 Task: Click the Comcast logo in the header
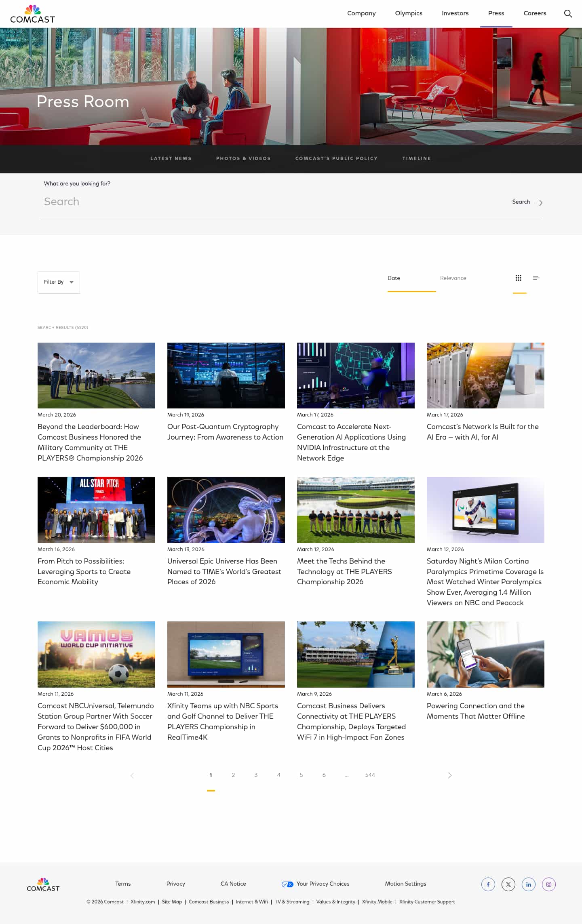pyautogui.click(x=32, y=14)
